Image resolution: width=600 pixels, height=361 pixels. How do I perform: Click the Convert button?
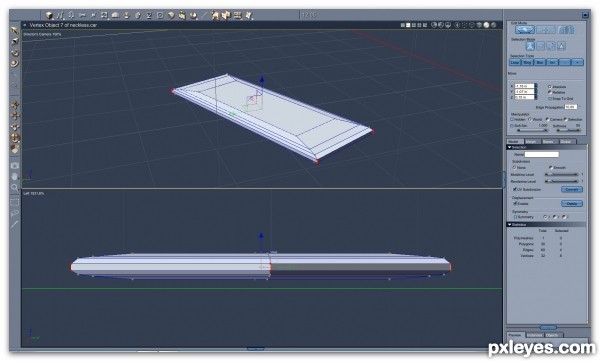click(x=572, y=189)
